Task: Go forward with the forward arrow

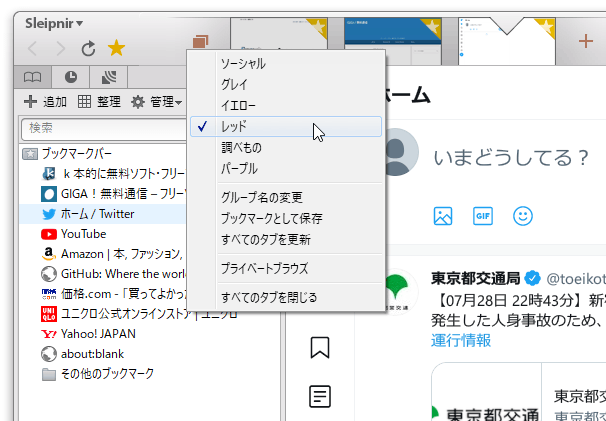Action: click(x=61, y=49)
